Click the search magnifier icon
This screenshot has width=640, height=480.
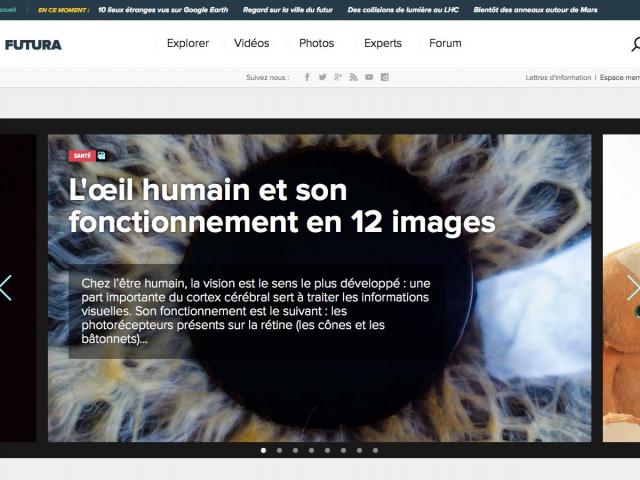(x=636, y=44)
